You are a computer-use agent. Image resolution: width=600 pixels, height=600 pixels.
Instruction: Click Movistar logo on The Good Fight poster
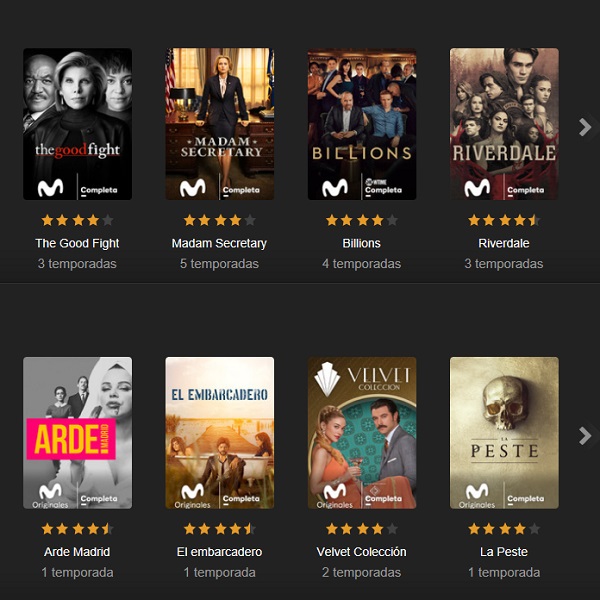50,188
